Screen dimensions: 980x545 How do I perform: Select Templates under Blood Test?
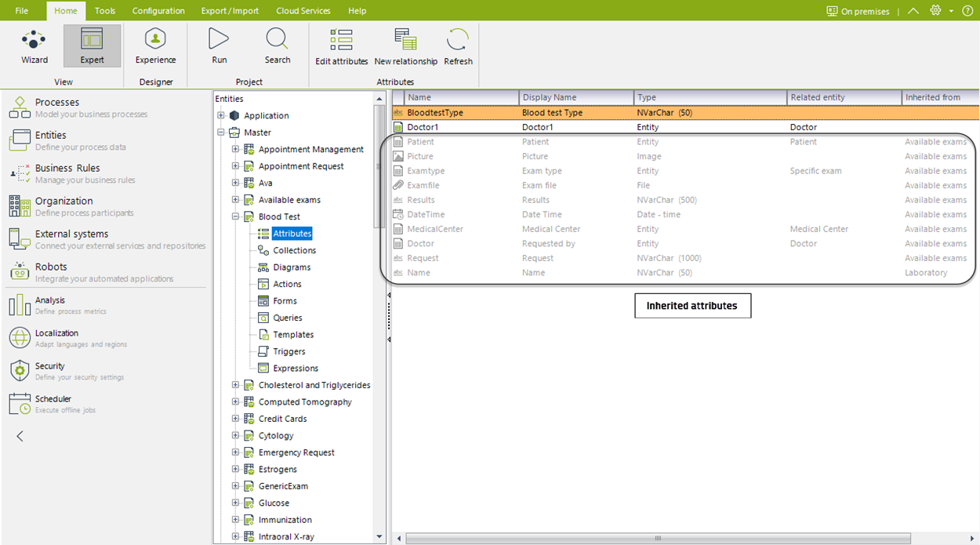293,335
